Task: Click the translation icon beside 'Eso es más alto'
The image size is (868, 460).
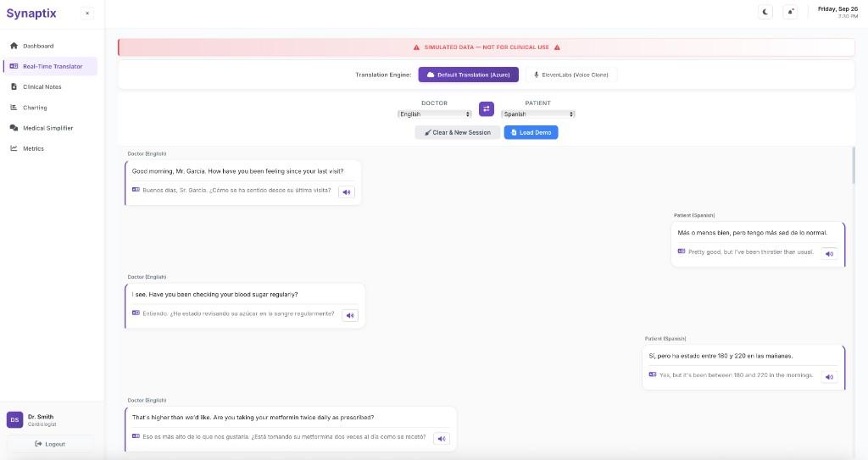Action: tap(136, 436)
